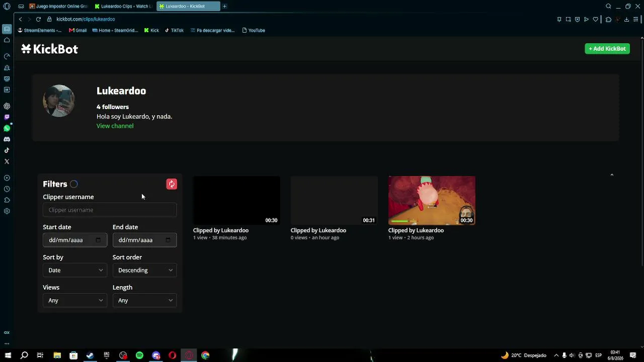Image resolution: width=644 pixels, height=362 pixels.
Task: Click the End date input field
Action: pyautogui.click(x=145, y=240)
